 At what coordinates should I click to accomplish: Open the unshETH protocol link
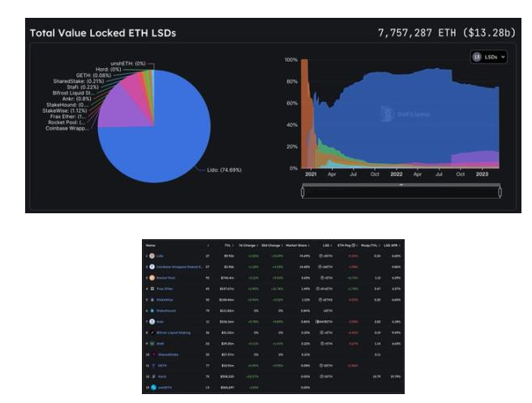coord(165,388)
